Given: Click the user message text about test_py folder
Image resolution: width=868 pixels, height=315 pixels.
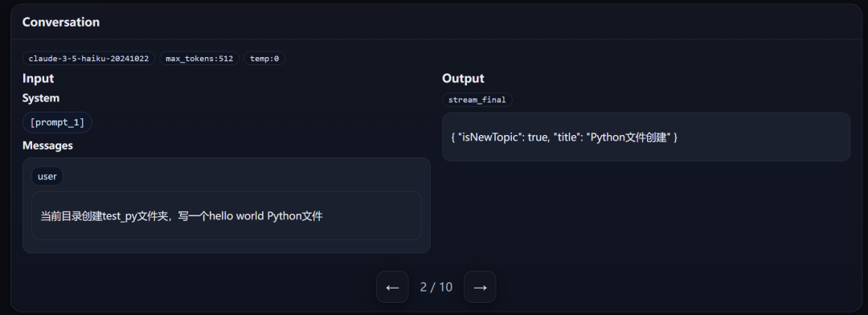Looking at the screenshot, I should (x=182, y=216).
